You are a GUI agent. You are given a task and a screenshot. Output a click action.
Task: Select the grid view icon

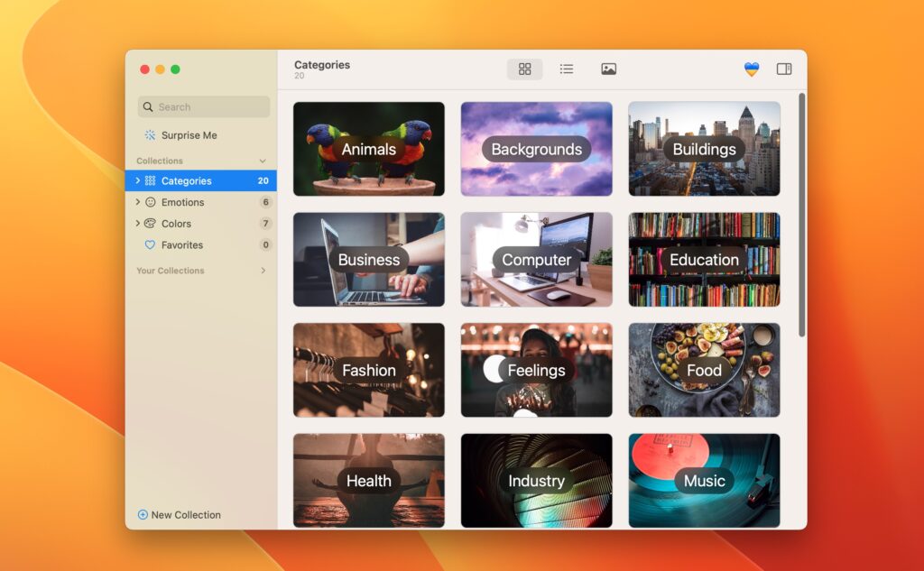pyautogui.click(x=524, y=69)
